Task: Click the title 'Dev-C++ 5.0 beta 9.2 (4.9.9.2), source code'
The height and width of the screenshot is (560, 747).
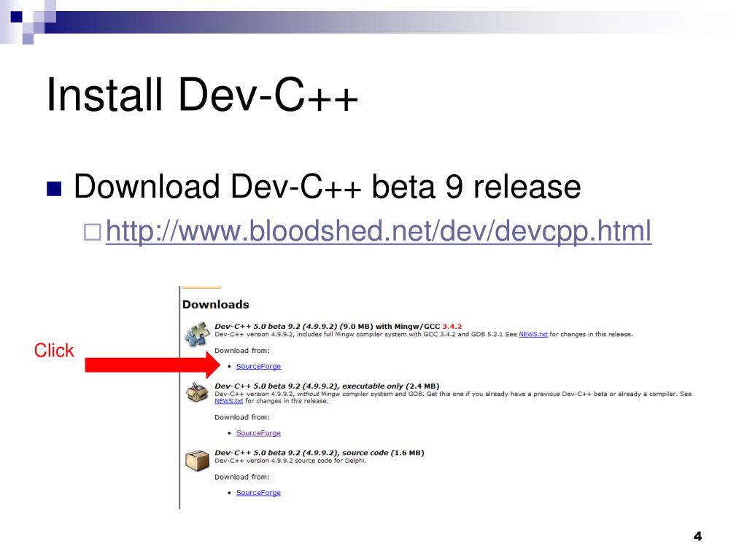Action: point(320,452)
